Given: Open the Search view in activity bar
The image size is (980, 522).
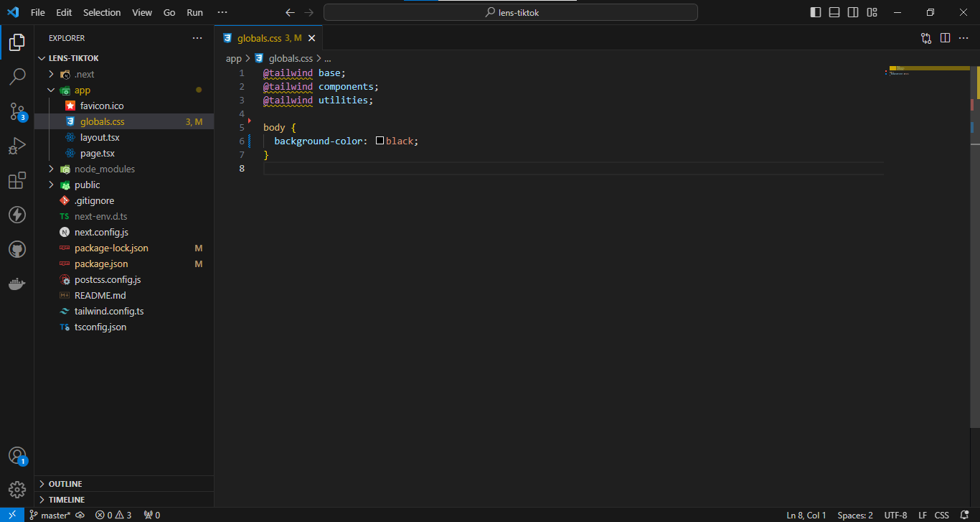Looking at the screenshot, I should [17, 76].
